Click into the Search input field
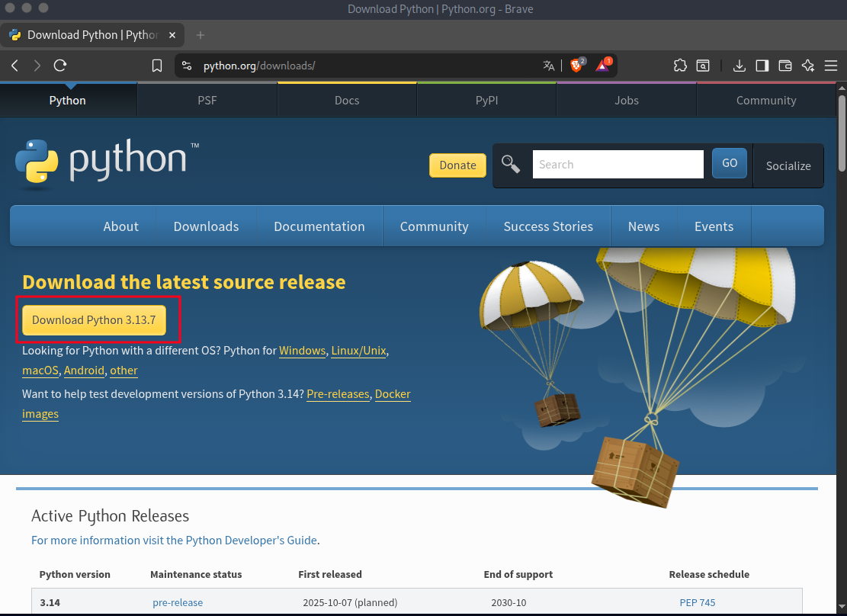 618,164
